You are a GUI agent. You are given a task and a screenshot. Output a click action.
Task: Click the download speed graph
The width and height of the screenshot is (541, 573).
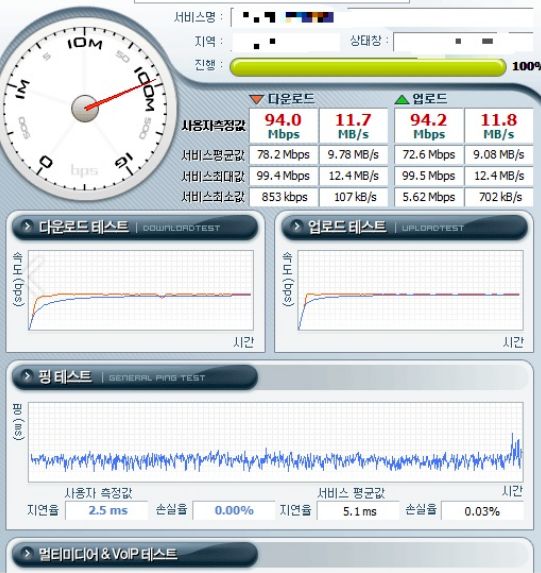click(x=141, y=291)
